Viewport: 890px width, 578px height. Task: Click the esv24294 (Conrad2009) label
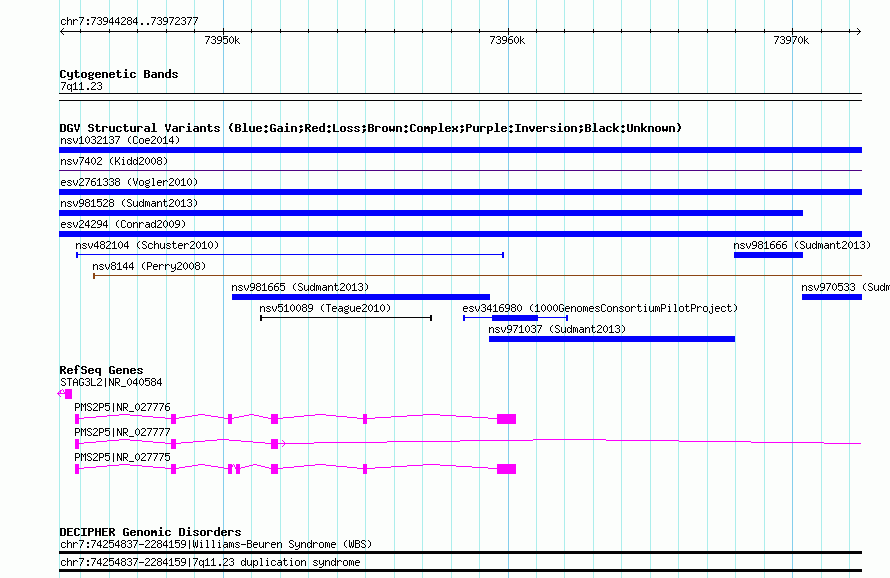click(x=123, y=224)
